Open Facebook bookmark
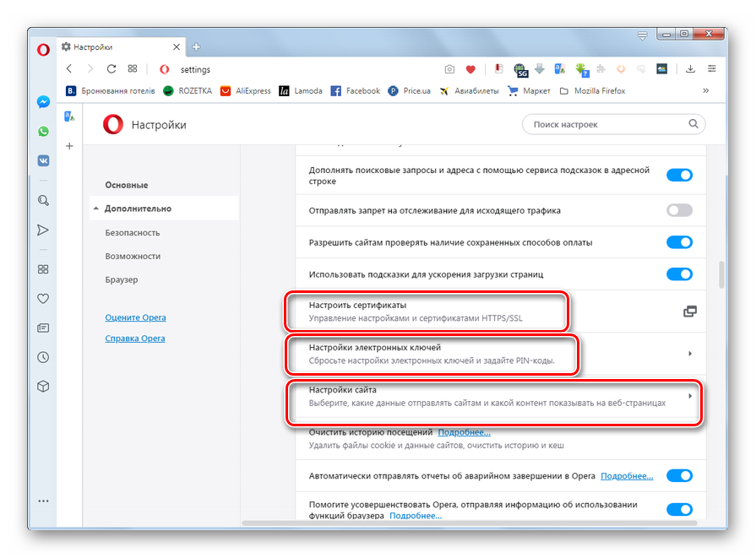 tap(356, 90)
